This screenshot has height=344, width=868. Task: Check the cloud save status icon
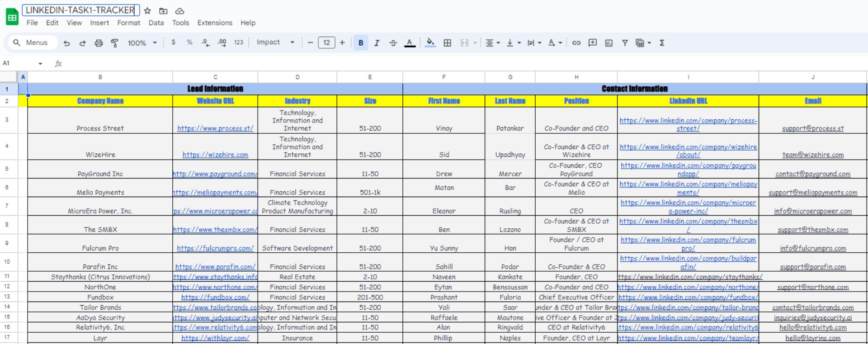179,11
